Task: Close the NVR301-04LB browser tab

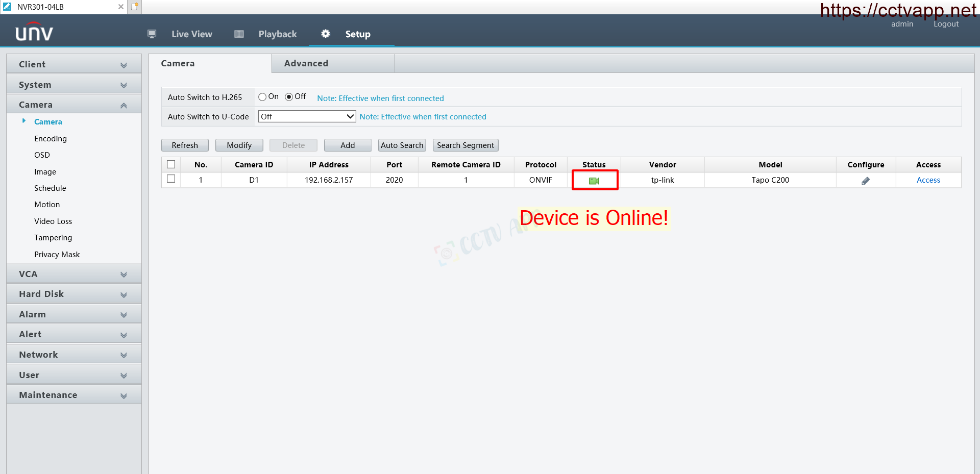Action: pyautogui.click(x=120, y=7)
